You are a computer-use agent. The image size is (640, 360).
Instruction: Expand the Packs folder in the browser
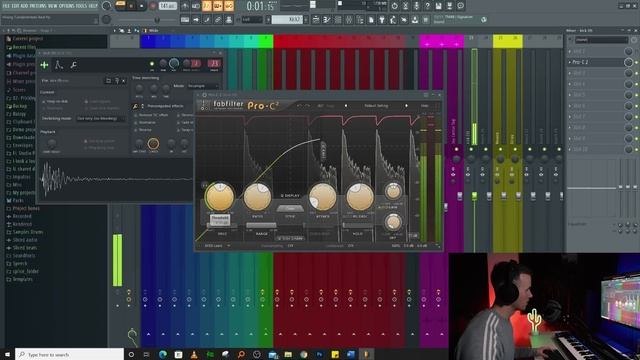click(15, 200)
